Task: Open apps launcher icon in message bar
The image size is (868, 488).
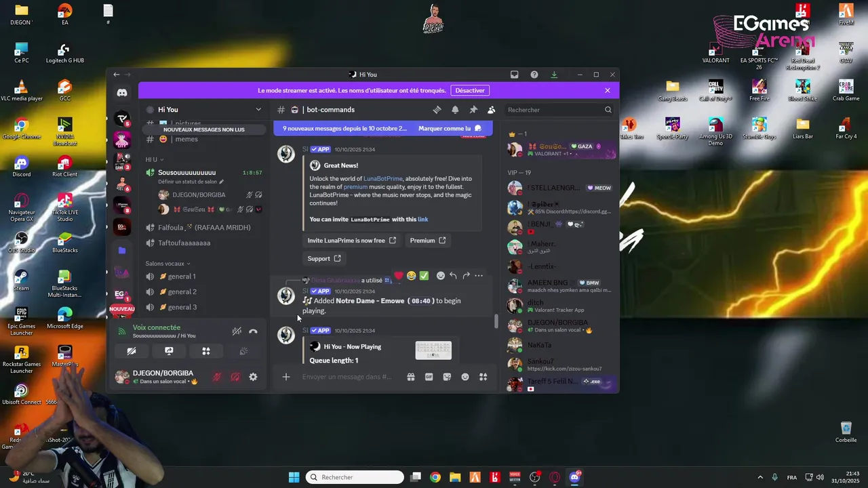Action: (484, 377)
